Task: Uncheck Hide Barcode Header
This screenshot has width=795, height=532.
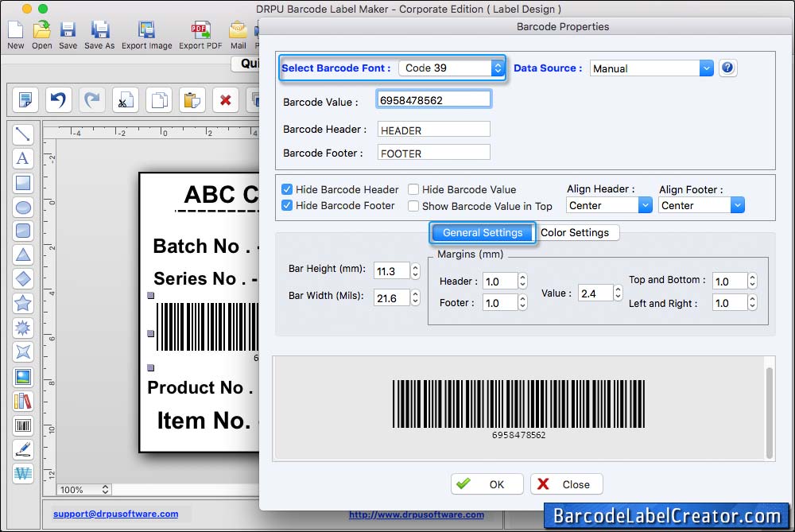Action: pos(287,189)
